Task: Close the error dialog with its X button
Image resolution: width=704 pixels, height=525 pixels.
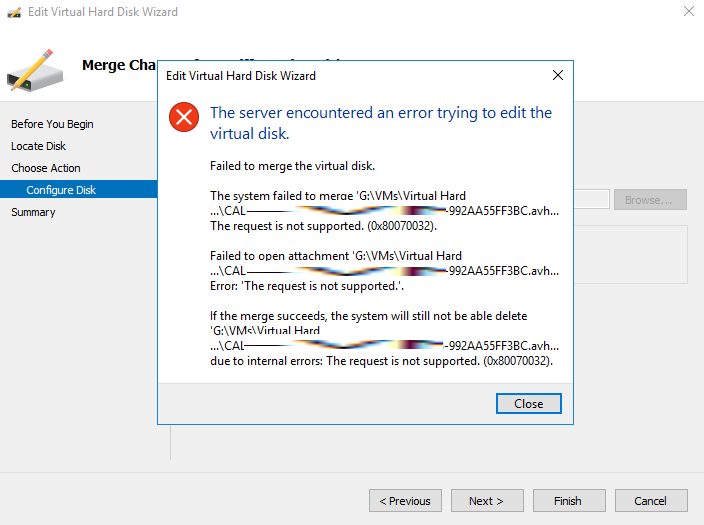Action: tap(556, 75)
